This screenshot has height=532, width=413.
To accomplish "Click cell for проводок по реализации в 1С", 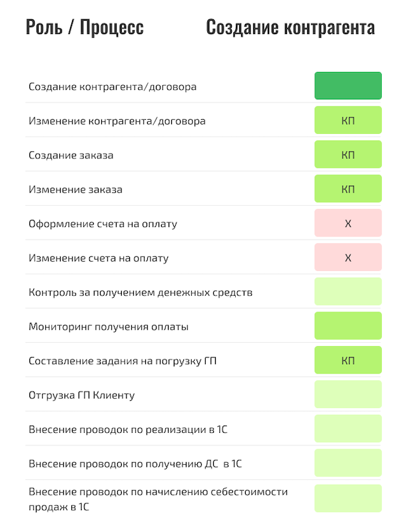I will pyautogui.click(x=348, y=429).
